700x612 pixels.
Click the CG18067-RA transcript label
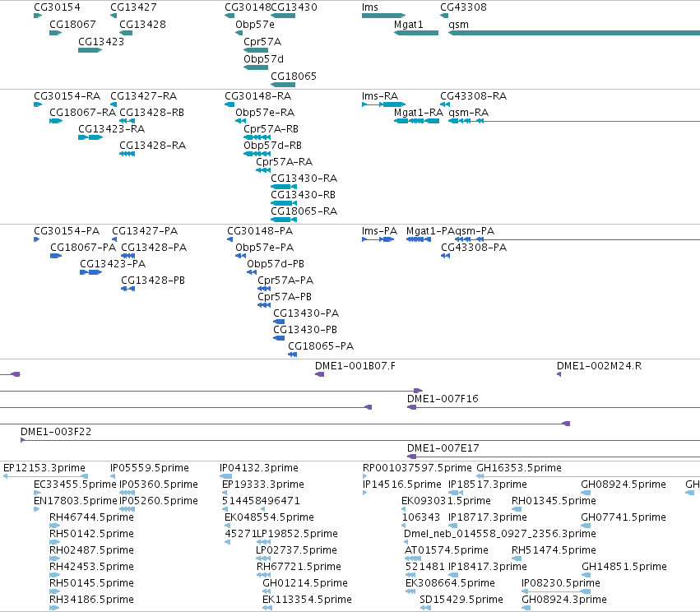tap(82, 113)
